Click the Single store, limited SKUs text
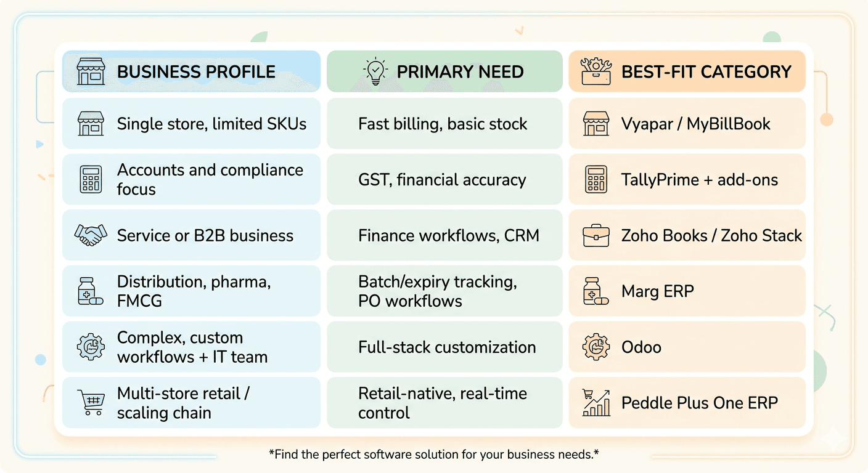Viewport: 868px width, 473px height. coord(211,124)
